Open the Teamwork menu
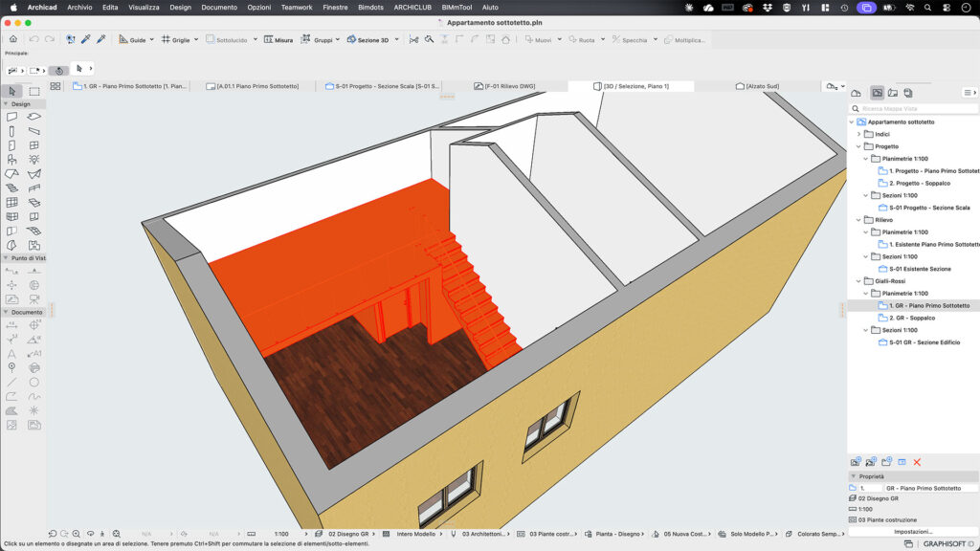Viewport: 980px width, 551px height. click(x=297, y=8)
